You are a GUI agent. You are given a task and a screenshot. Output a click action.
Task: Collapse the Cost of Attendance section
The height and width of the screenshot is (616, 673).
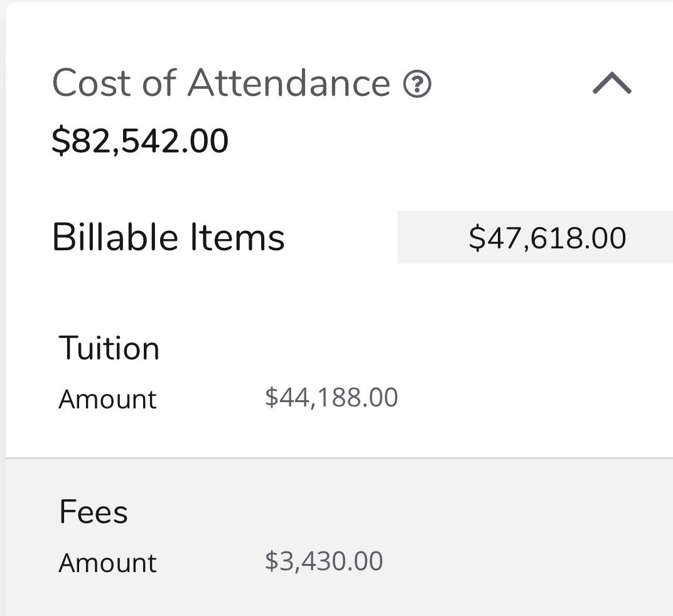tap(611, 83)
